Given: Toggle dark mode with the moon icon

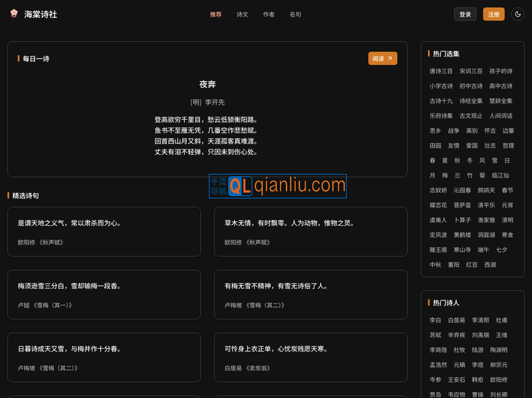Looking at the screenshot, I should click(517, 13).
